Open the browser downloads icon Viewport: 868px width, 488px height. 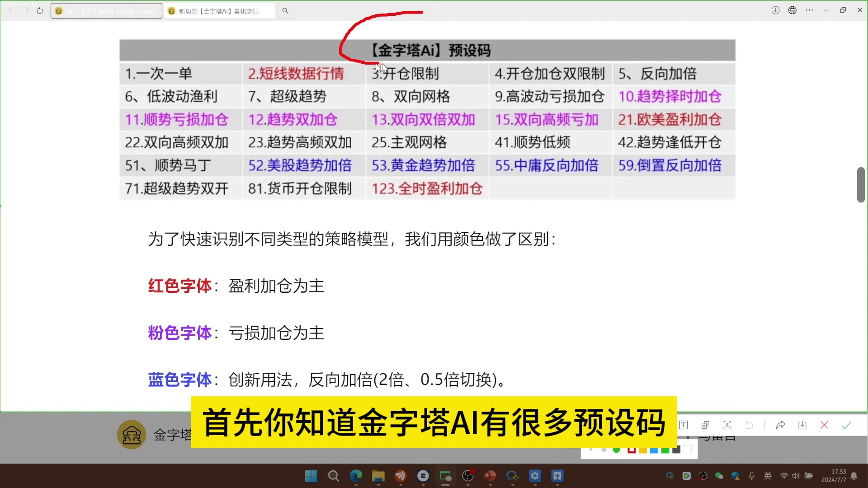[x=775, y=10]
